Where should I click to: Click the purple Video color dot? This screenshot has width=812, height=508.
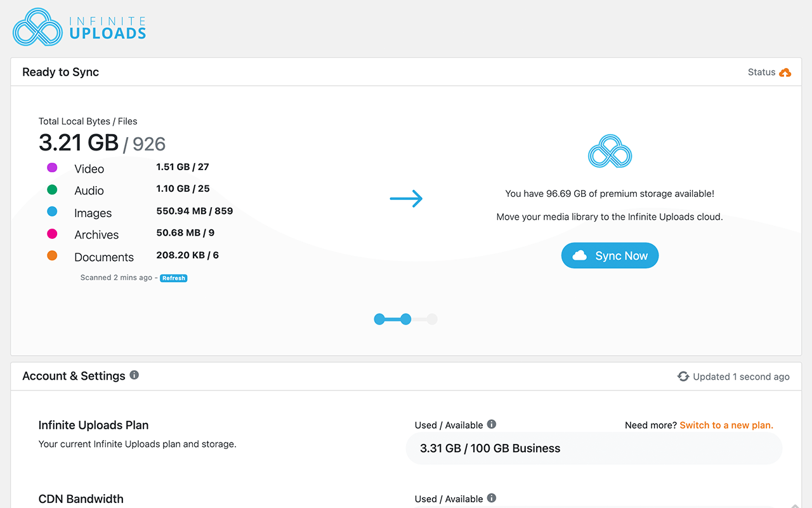pyautogui.click(x=52, y=168)
